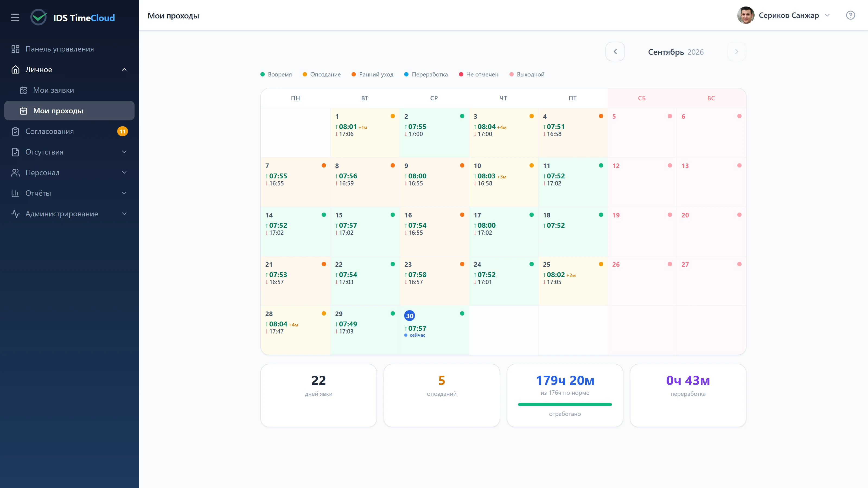Image resolution: width=868 pixels, height=488 pixels.
Task: Click the Отчёты chart icon
Action: click(15, 193)
